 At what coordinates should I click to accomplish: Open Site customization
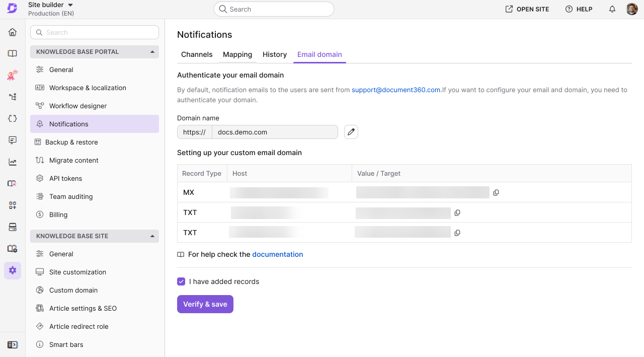coord(95,272)
